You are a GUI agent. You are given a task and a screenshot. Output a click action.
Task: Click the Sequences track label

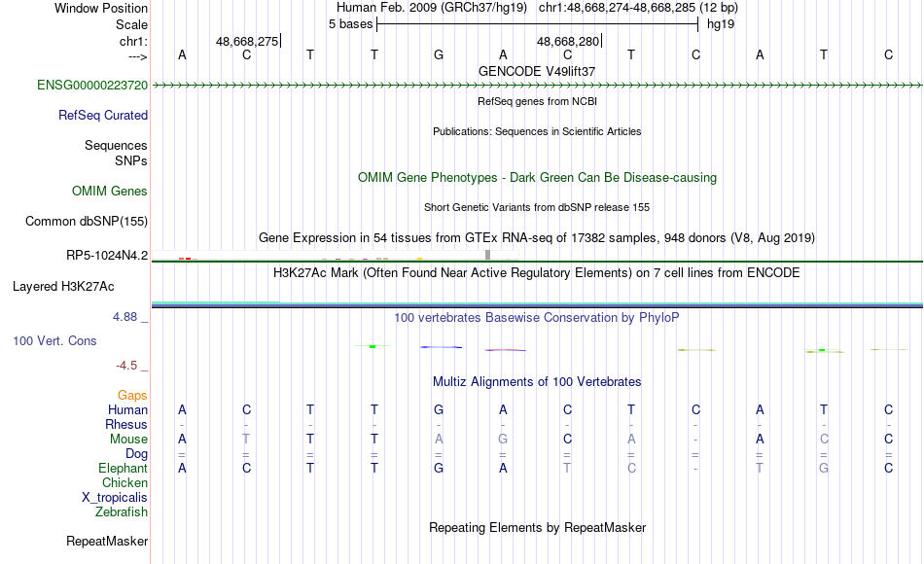pyautogui.click(x=116, y=146)
